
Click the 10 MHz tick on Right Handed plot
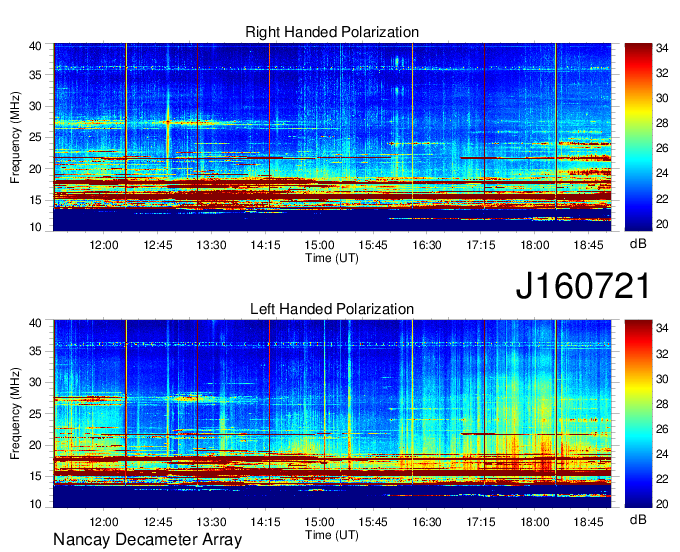tap(35, 227)
